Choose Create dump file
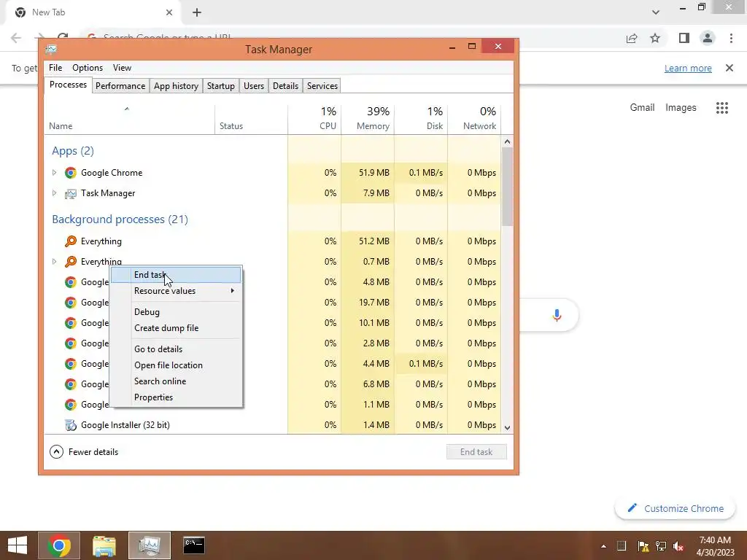Viewport: 747px width, 560px height. click(x=177, y=328)
